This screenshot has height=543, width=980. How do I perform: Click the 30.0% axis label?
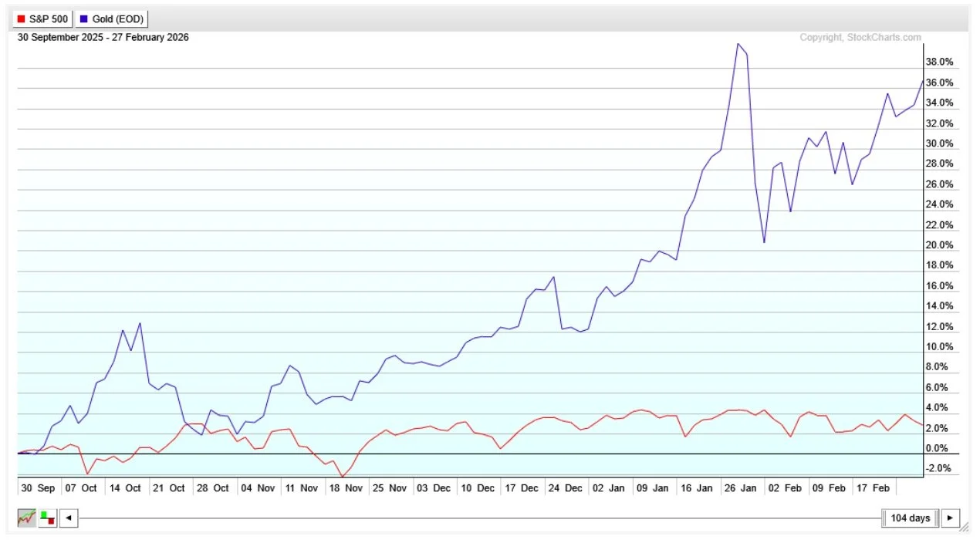coord(939,143)
